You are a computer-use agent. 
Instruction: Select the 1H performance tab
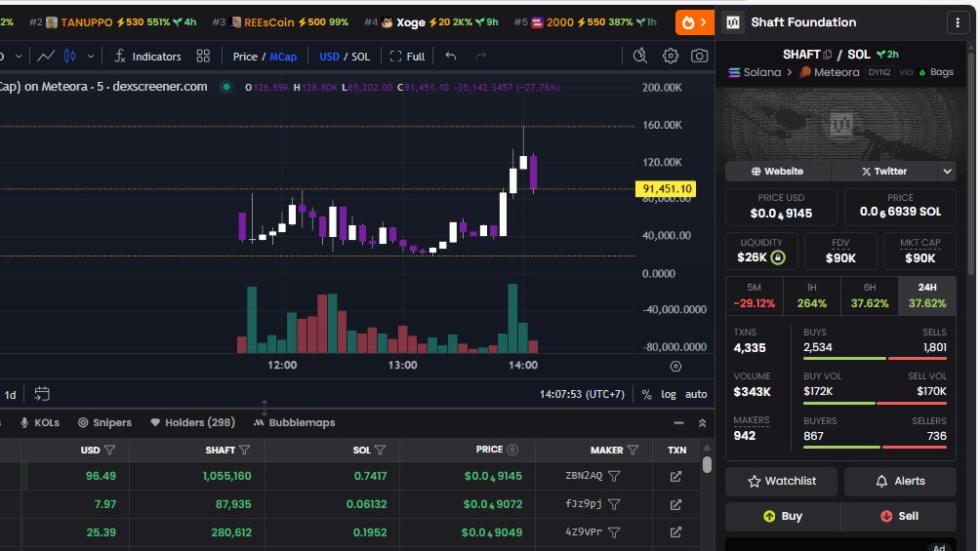(811, 295)
